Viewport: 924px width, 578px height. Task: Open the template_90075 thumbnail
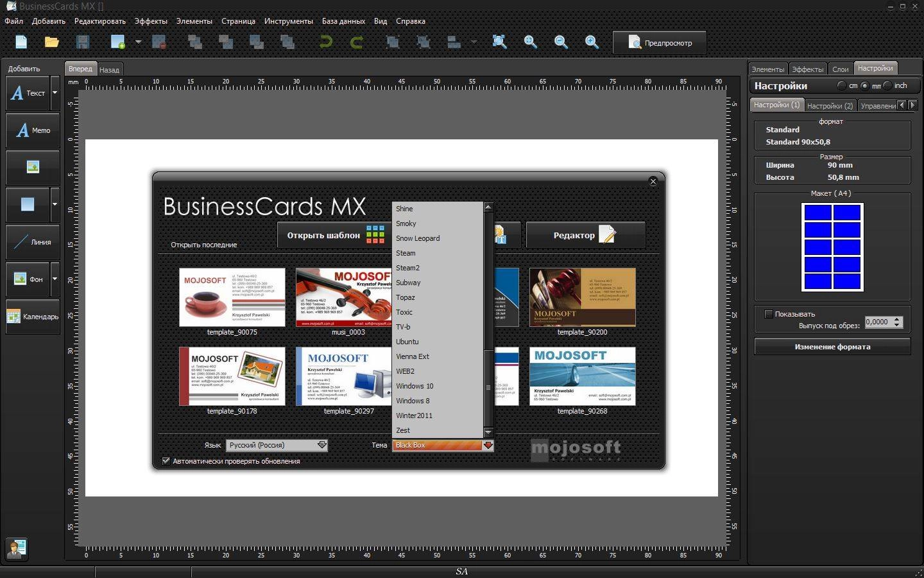232,298
